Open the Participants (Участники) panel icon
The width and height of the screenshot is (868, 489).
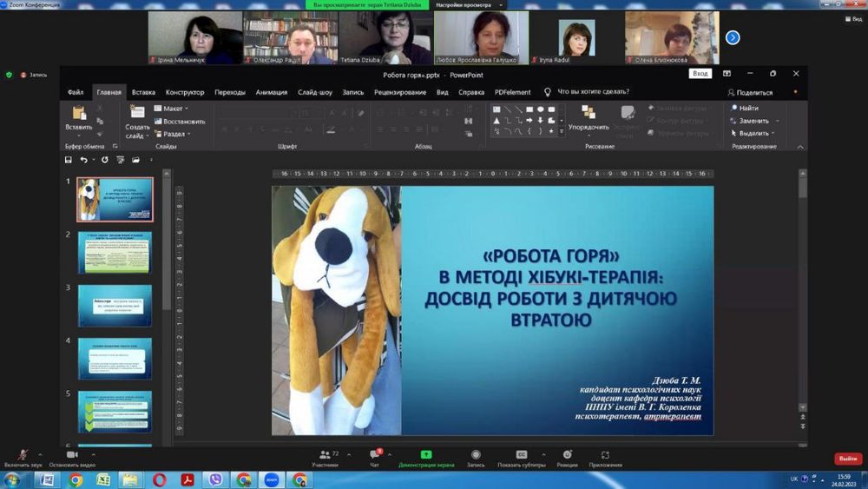point(325,454)
